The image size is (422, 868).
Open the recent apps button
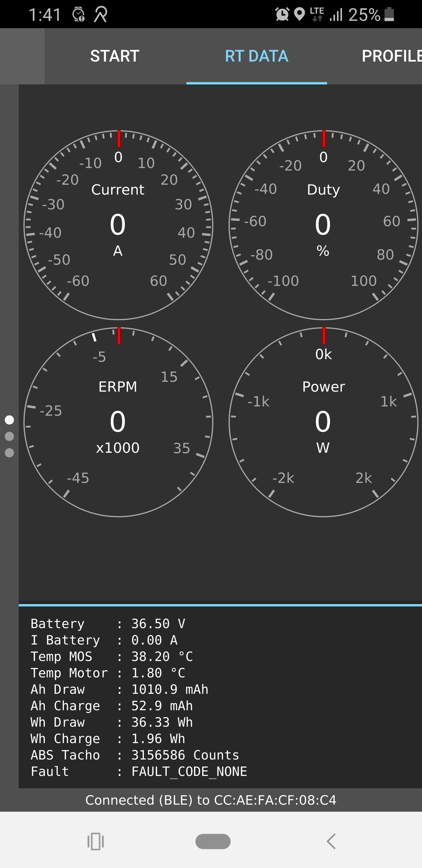pos(95,841)
